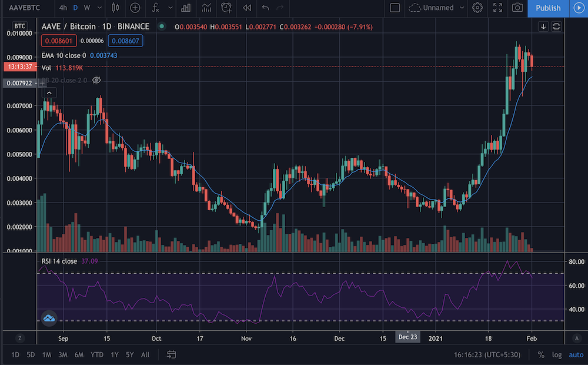
Task: Click the 37.09 RSI value
Action: click(89, 261)
